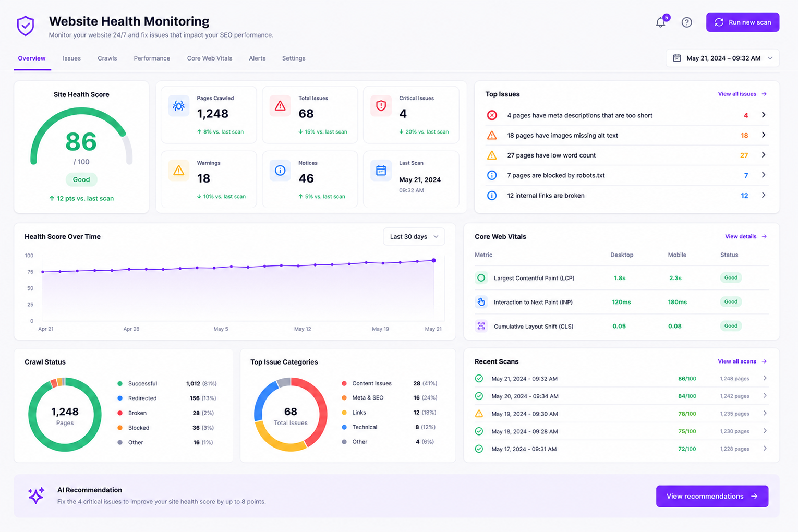Click the Top Issue Categories donut chart
798x532 pixels.
click(x=291, y=415)
